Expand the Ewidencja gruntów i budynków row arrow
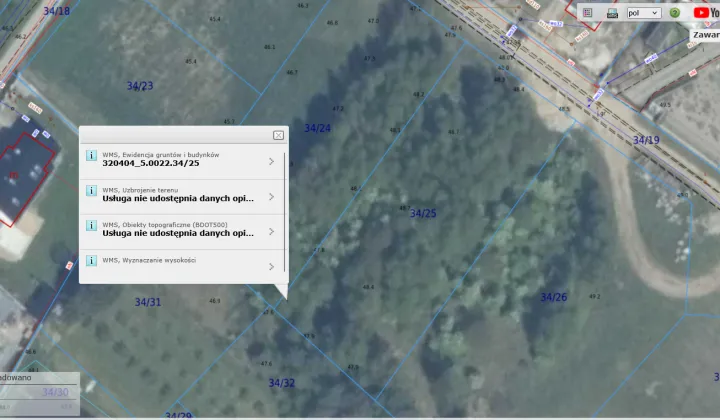Screen dimensions: 720x420 [271, 162]
